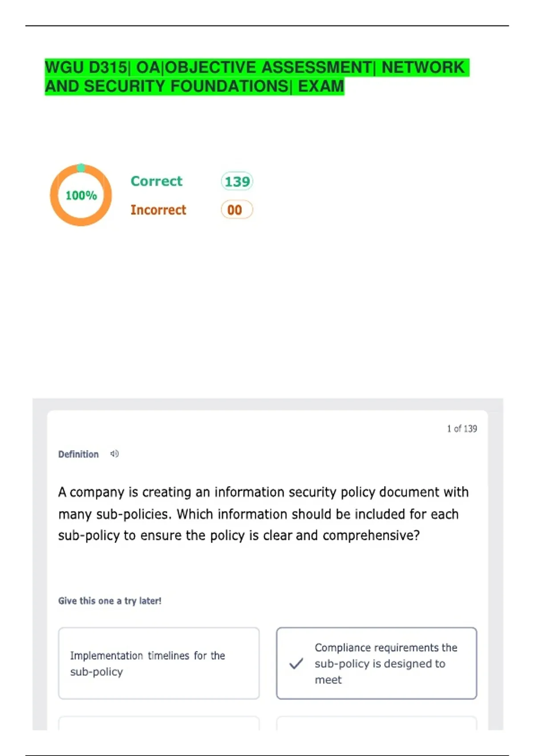Select the partially visible bottom-right answer card
The height and width of the screenshot is (756, 534).
click(x=376, y=723)
